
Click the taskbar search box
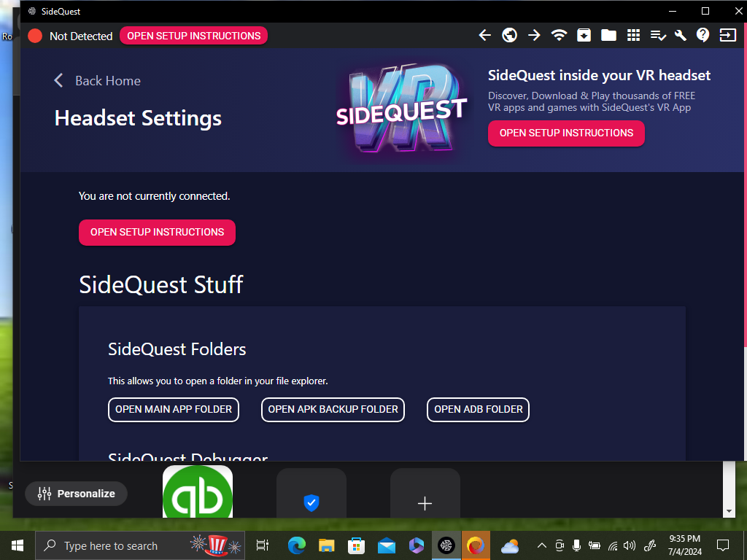pos(140,545)
